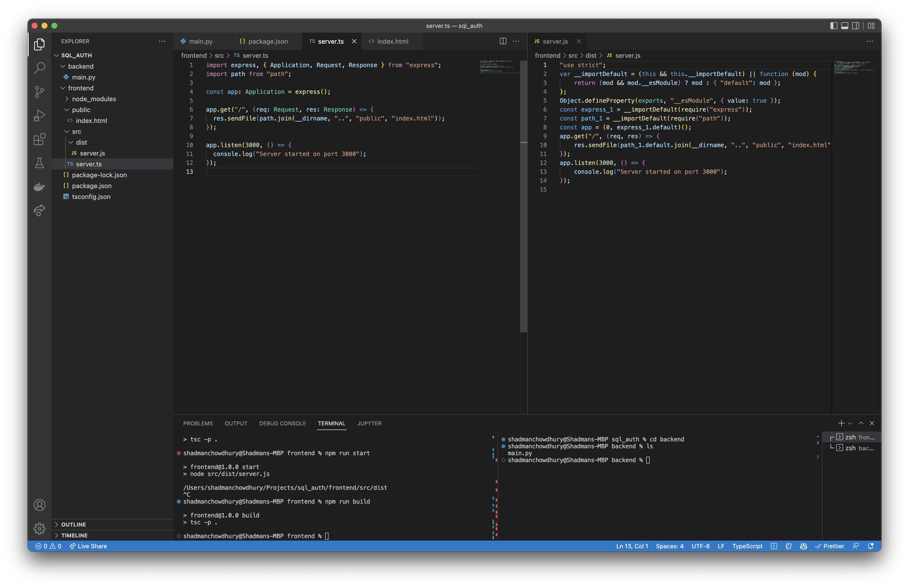Click errors and warnings count in status bar
Viewport: 909px width, 588px height.
click(x=48, y=546)
